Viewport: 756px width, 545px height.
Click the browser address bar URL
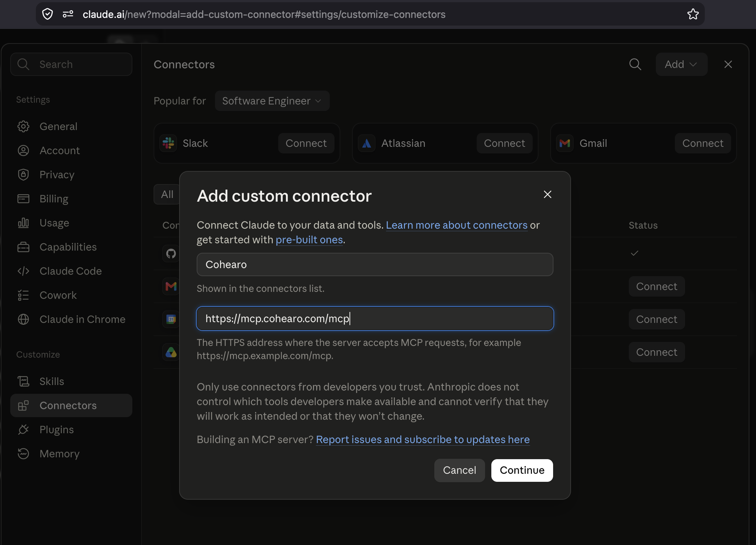(264, 14)
